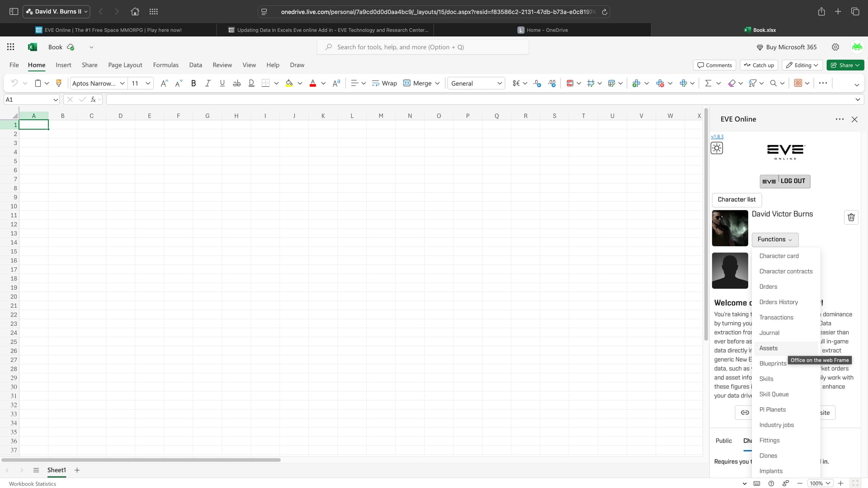Open the Formulas ribbon tab
The width and height of the screenshot is (868, 488).
coord(165,65)
